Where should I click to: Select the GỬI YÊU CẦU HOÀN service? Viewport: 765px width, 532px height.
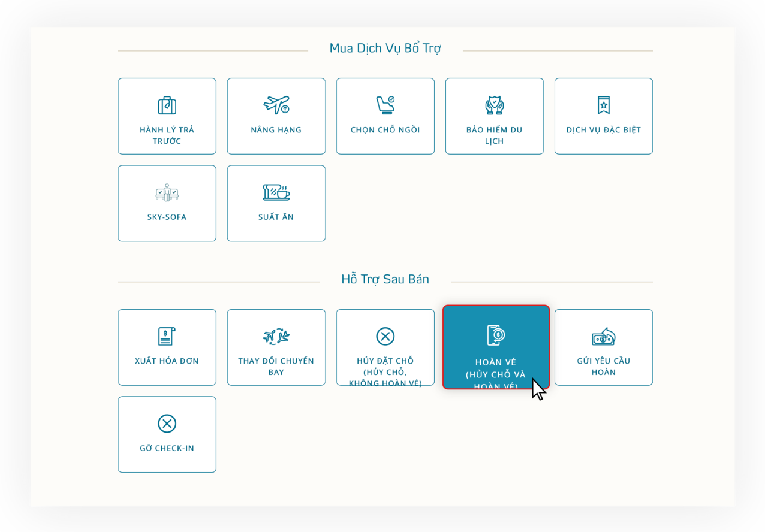coord(603,347)
